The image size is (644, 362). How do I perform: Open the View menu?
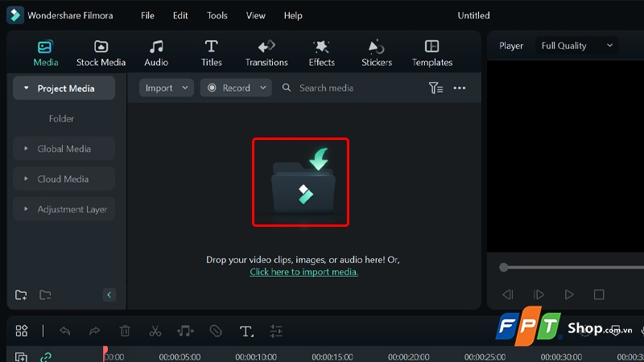(x=255, y=15)
